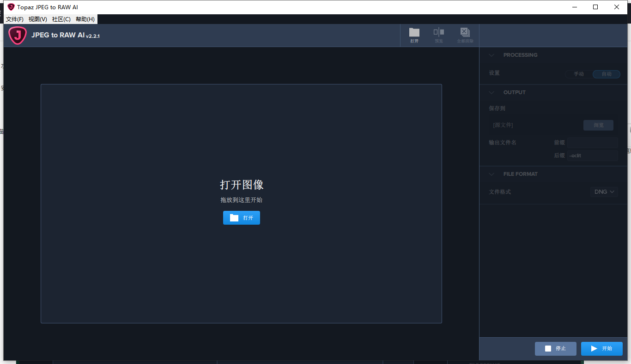Viewport: 631px width, 364px height.
Task: Click the Topaz app icon in title bar
Action: pyautogui.click(x=11, y=7)
